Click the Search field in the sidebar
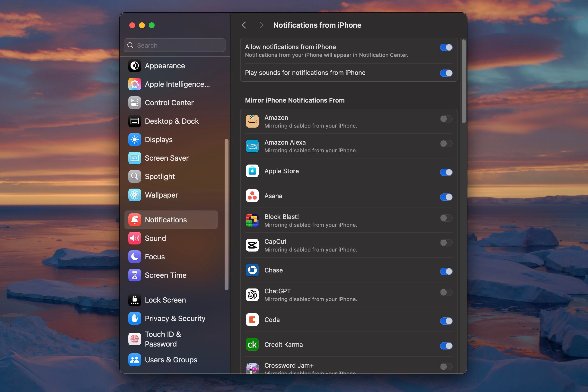 (x=175, y=45)
